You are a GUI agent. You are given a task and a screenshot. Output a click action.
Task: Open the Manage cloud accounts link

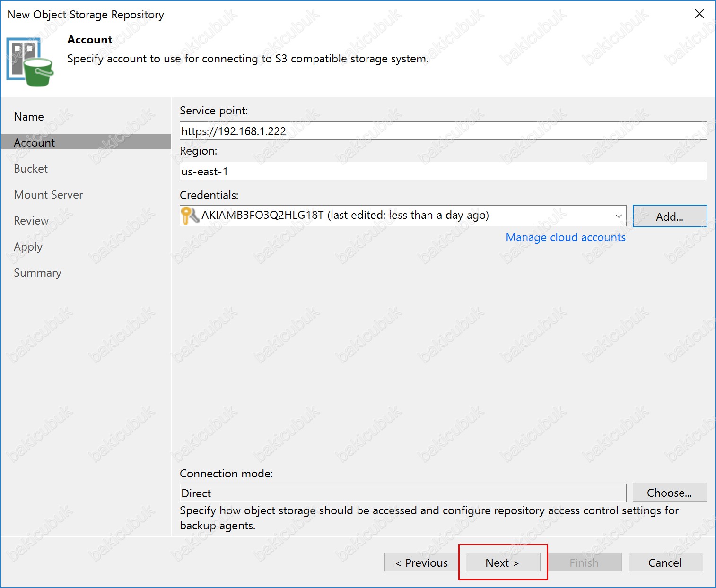click(565, 237)
